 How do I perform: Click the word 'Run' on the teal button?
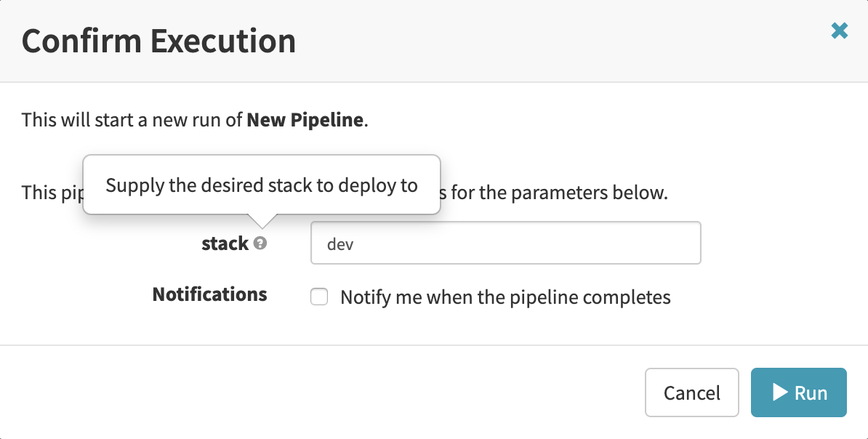click(811, 392)
